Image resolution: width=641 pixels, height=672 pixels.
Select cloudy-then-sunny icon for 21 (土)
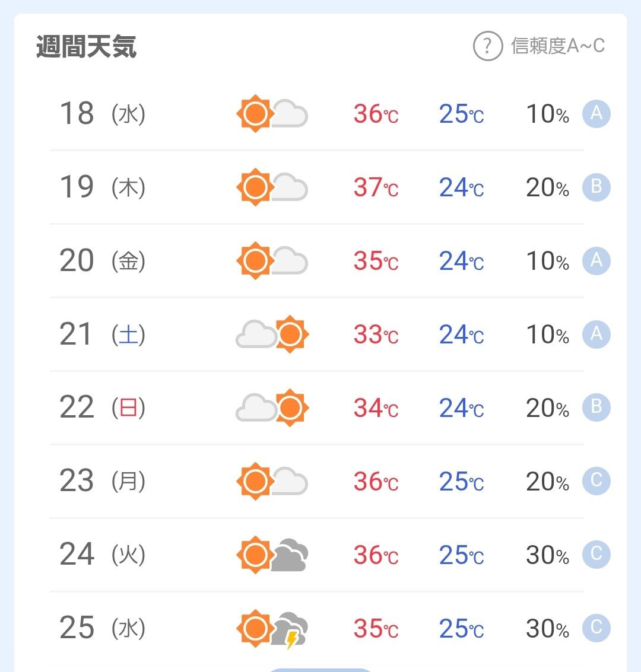[272, 335]
